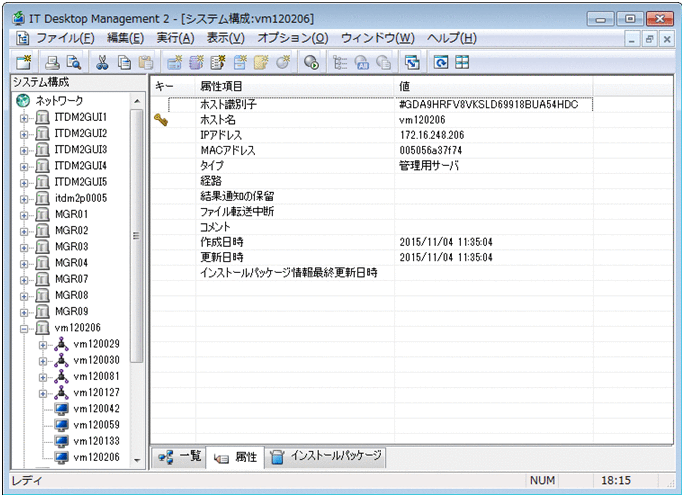Click the execute job disc icon
The height and width of the screenshot is (499, 685).
coord(311,62)
